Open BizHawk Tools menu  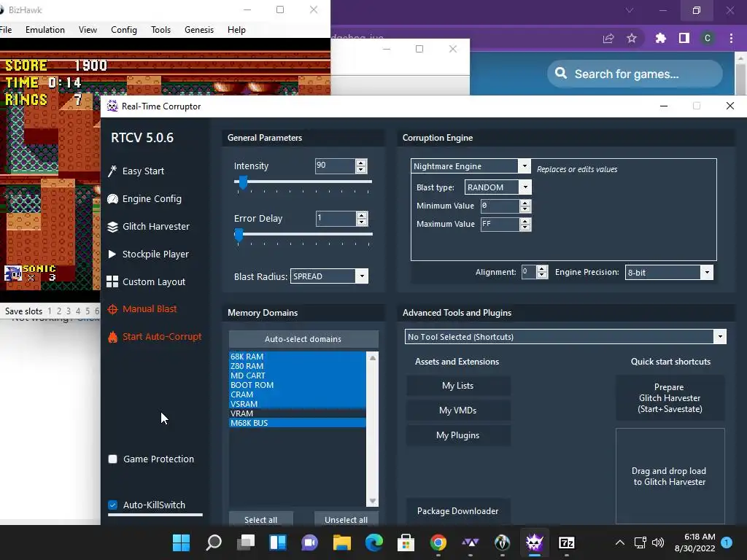160,29
